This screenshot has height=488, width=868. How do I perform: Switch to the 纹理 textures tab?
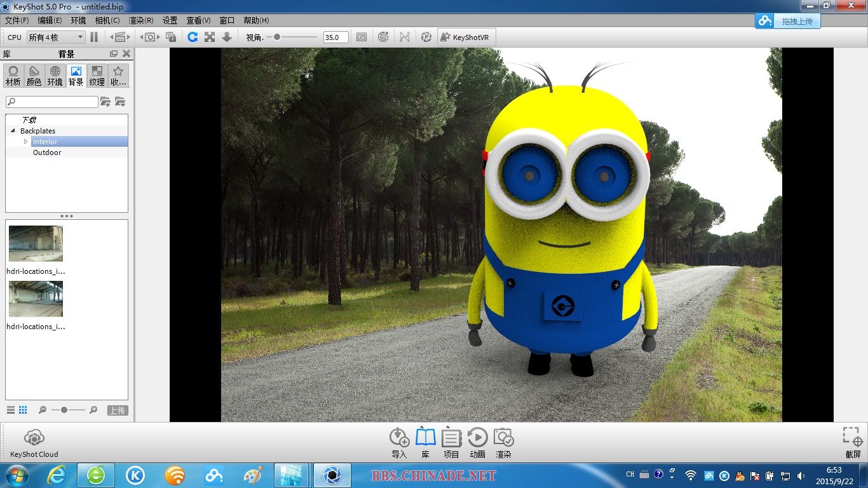click(x=97, y=76)
